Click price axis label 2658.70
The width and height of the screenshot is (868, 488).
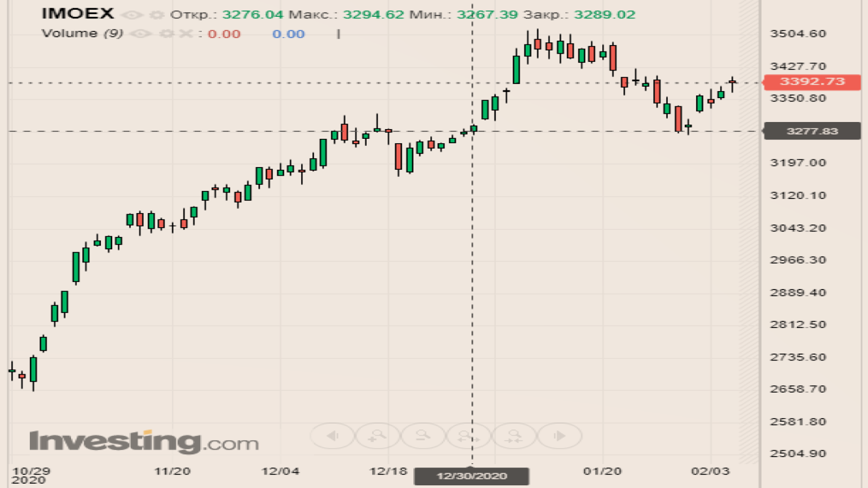point(798,389)
